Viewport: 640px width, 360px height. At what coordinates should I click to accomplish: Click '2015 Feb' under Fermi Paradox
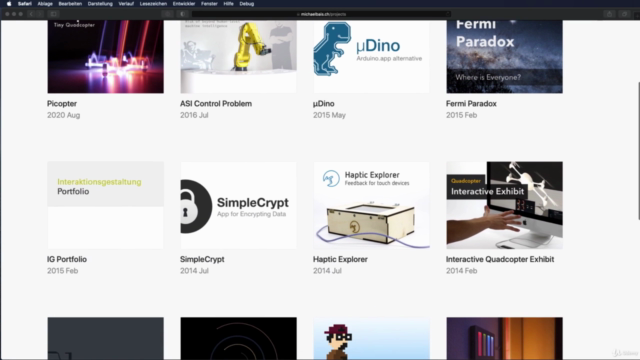[x=461, y=115]
